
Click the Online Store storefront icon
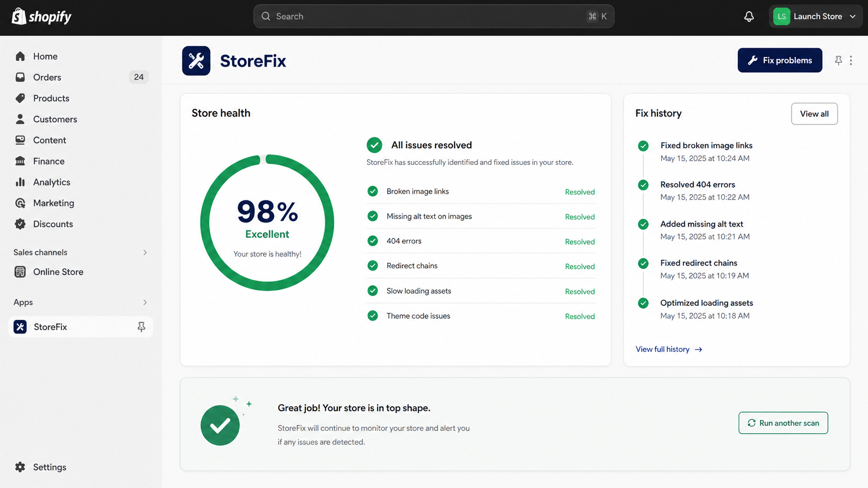coord(20,272)
